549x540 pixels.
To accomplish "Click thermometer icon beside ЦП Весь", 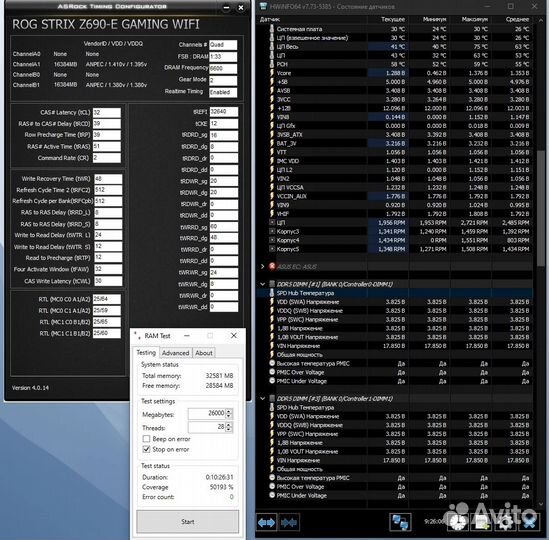I will tap(272, 46).
